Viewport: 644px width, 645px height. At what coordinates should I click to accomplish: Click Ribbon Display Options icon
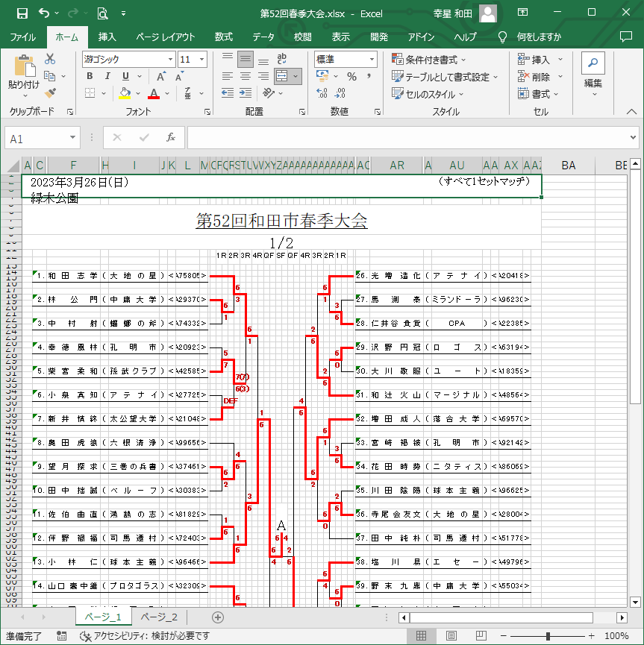tap(522, 13)
